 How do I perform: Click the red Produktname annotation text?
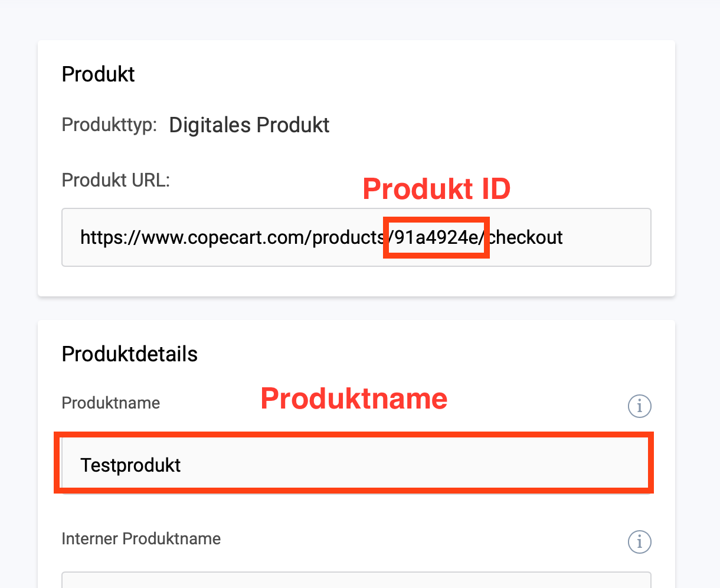coord(354,398)
